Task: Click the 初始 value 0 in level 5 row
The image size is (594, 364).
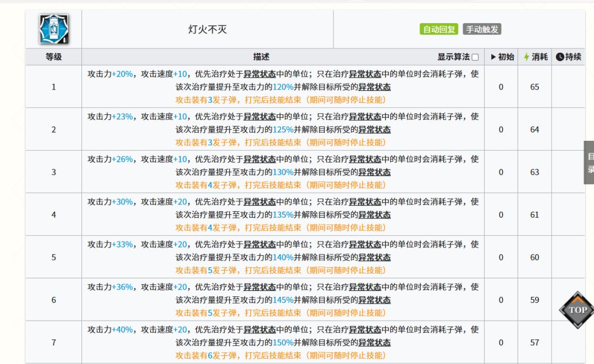Action: [501, 257]
